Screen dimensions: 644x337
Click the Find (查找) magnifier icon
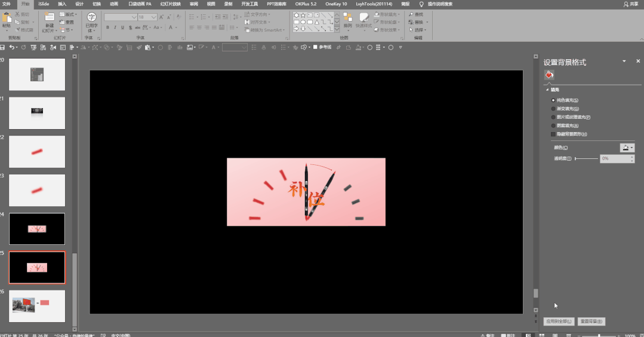(411, 14)
